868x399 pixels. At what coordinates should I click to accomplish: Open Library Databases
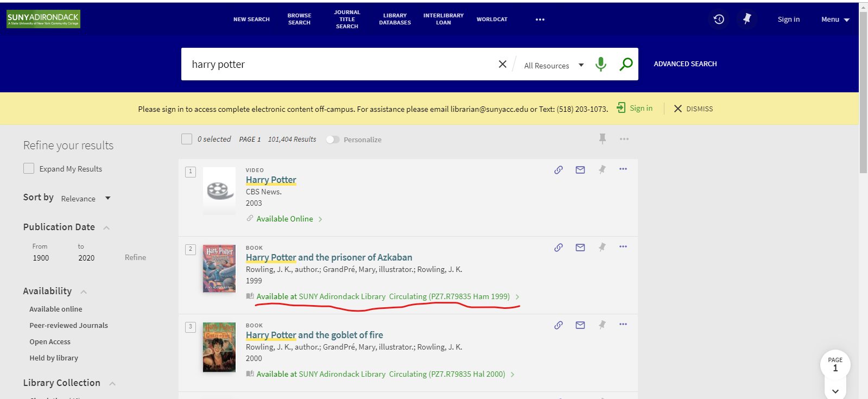click(x=395, y=19)
